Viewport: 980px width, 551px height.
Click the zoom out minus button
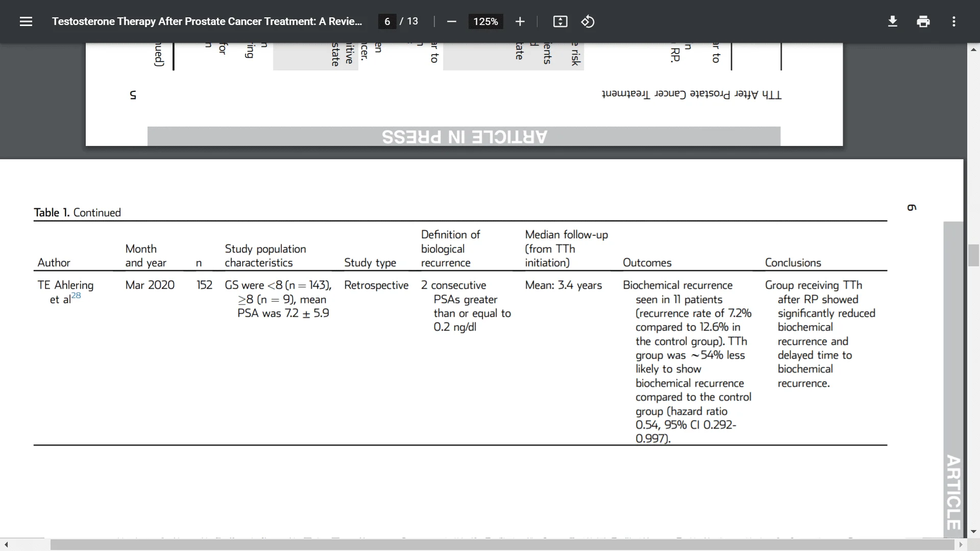tap(451, 21)
